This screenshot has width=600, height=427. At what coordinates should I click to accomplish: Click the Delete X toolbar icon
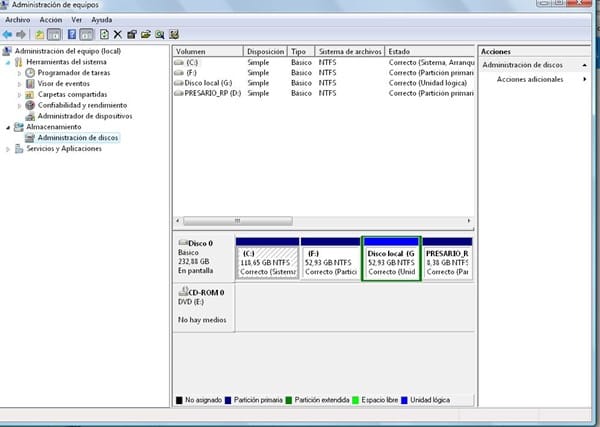pos(117,34)
